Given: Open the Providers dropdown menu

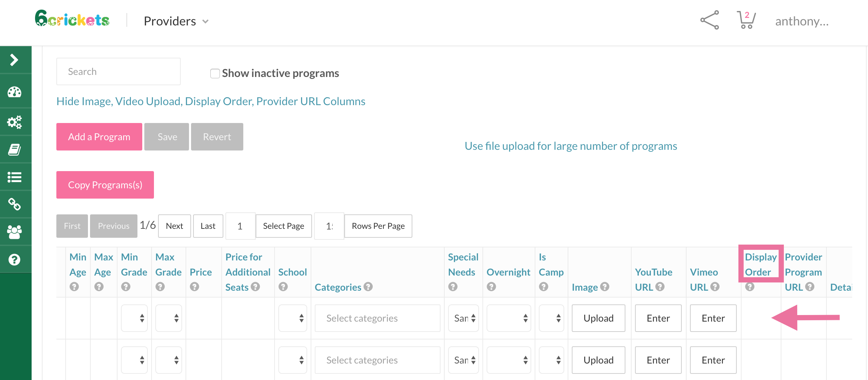Looking at the screenshot, I should coord(176,21).
